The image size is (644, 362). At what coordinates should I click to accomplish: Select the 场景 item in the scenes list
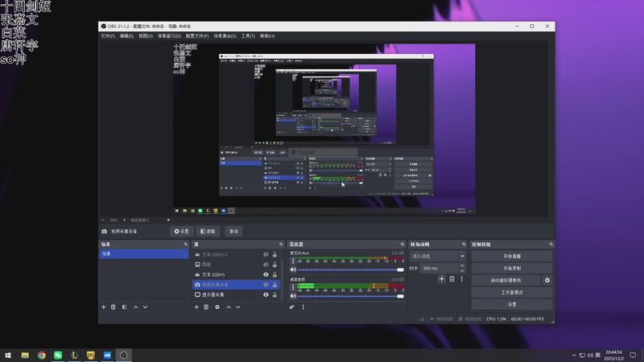[144, 253]
